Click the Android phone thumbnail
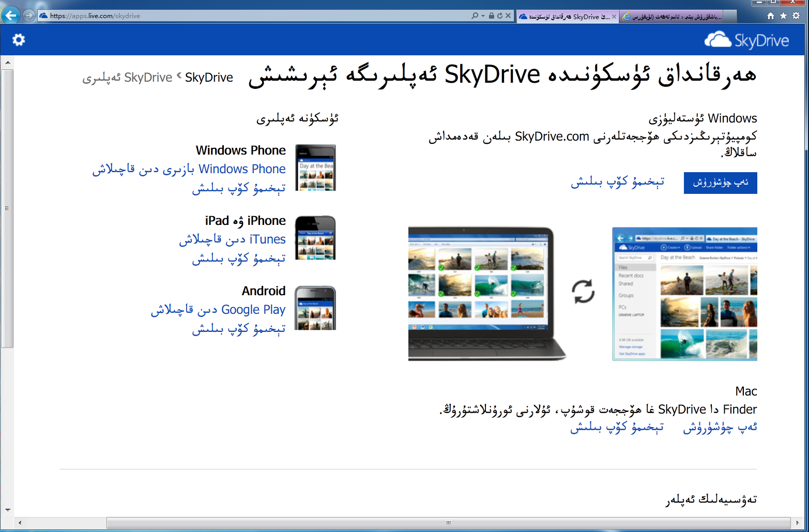The image size is (809, 532). pos(315,308)
